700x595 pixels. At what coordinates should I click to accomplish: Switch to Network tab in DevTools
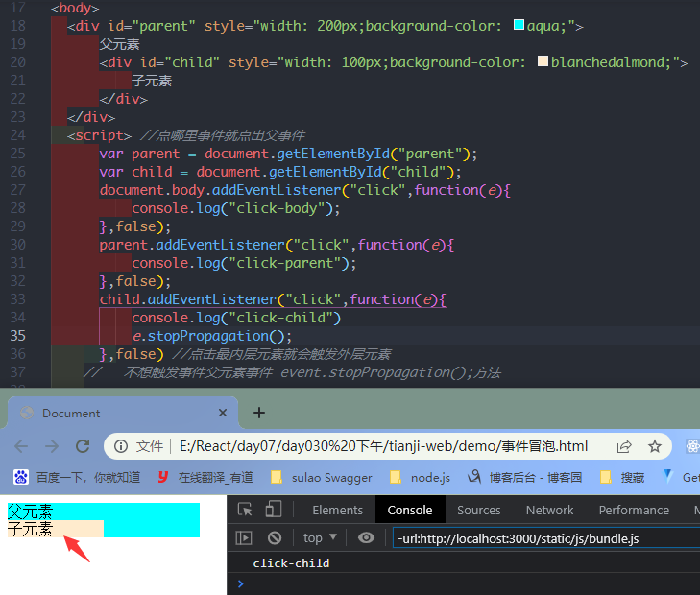(x=549, y=510)
